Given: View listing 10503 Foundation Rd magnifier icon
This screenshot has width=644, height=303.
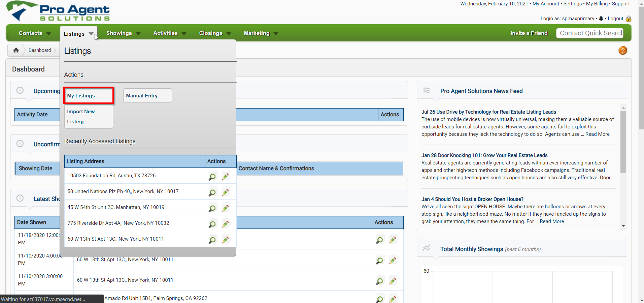Looking at the screenshot, I should click(x=212, y=176).
